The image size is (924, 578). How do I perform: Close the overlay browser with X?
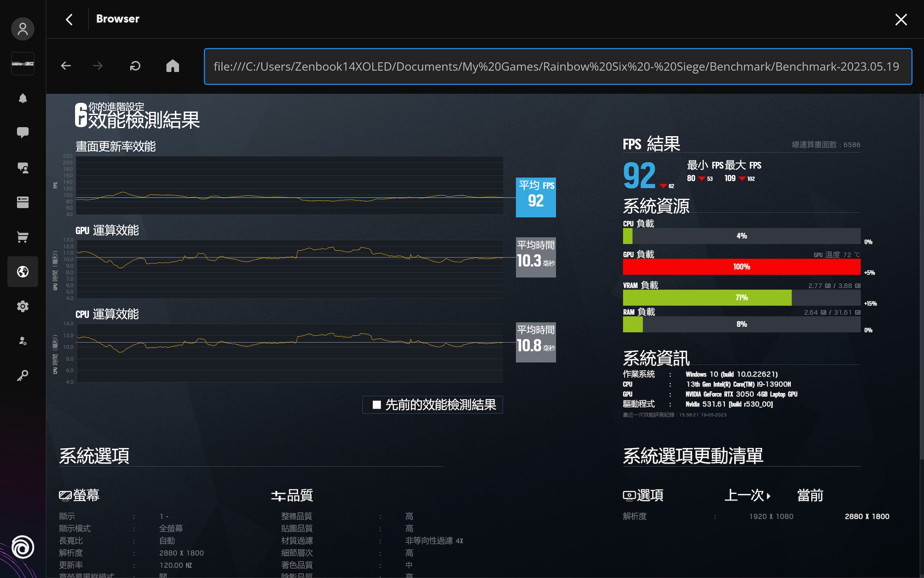pyautogui.click(x=901, y=20)
